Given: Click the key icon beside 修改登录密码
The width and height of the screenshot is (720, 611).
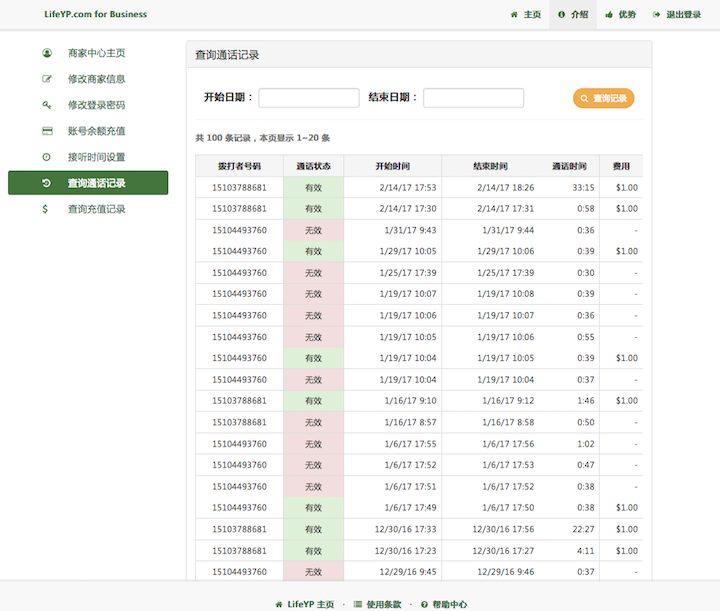Looking at the screenshot, I should point(47,105).
